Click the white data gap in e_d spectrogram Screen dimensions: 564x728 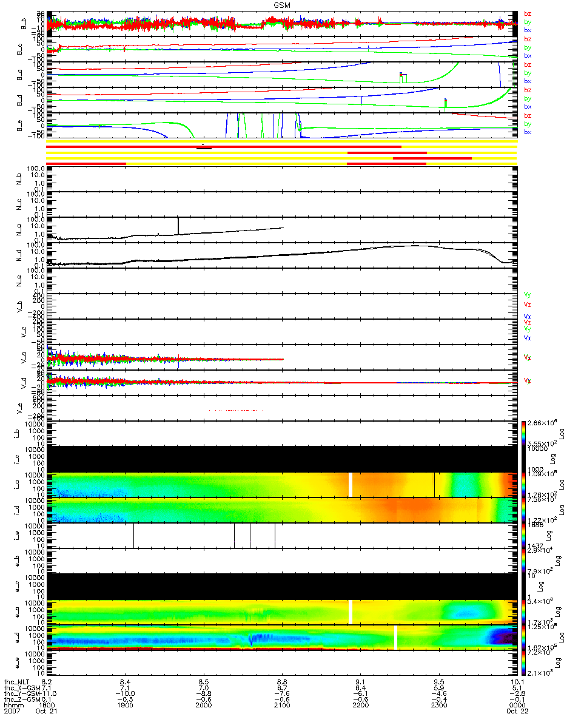(x=395, y=637)
